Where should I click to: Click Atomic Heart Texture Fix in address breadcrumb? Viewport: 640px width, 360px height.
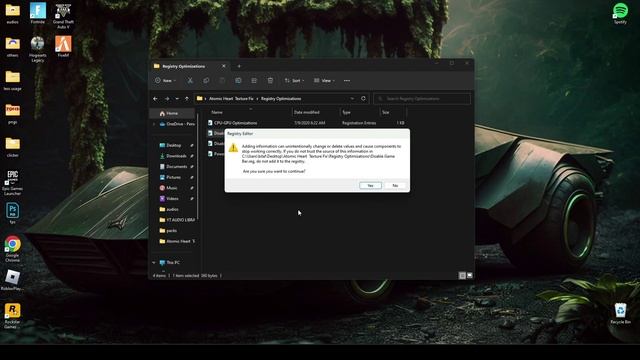pyautogui.click(x=231, y=98)
